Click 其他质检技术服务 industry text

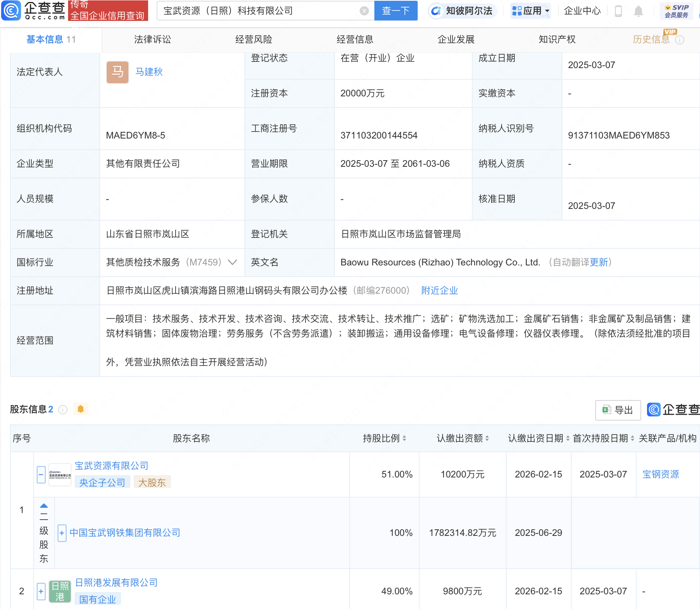pyautogui.click(x=143, y=262)
